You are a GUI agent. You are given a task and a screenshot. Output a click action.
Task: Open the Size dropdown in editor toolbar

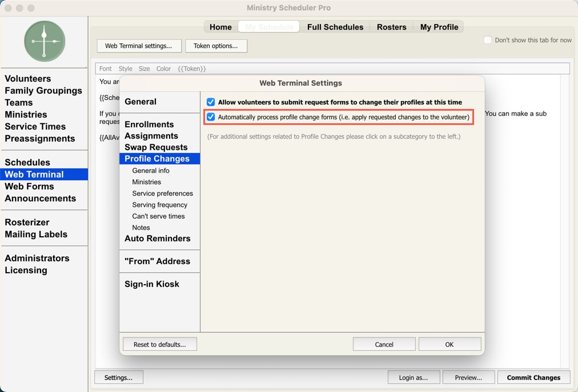click(144, 68)
